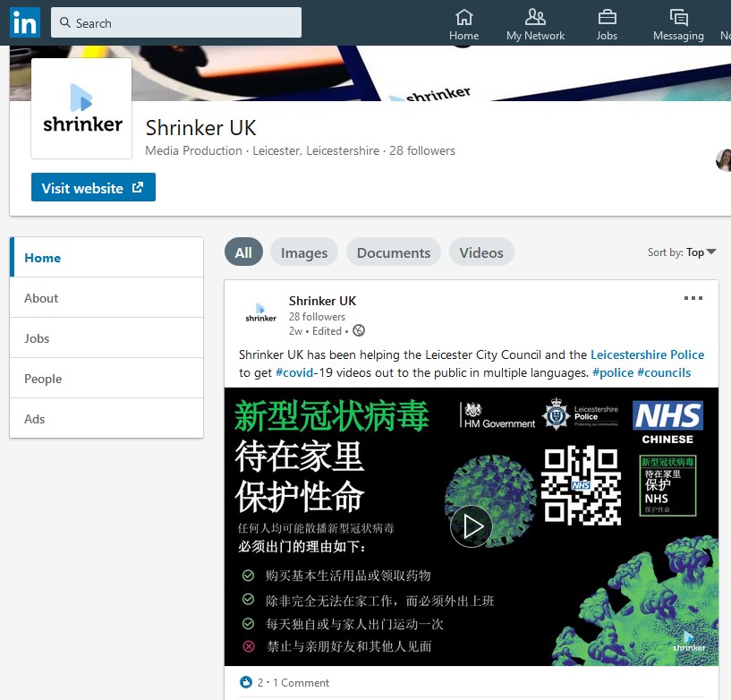Viewport: 731px width, 700px height.
Task: Click the 28 followers text under page title
Action: click(422, 150)
